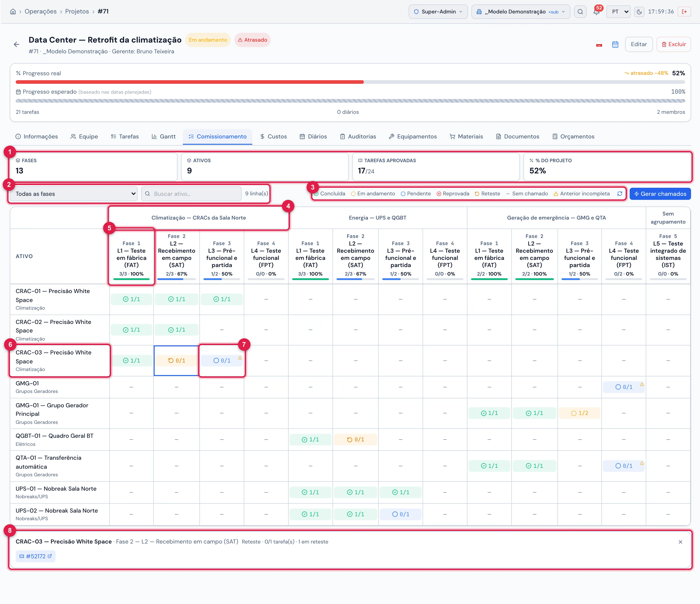
Task: Export project as PDF icon
Action: tap(599, 44)
